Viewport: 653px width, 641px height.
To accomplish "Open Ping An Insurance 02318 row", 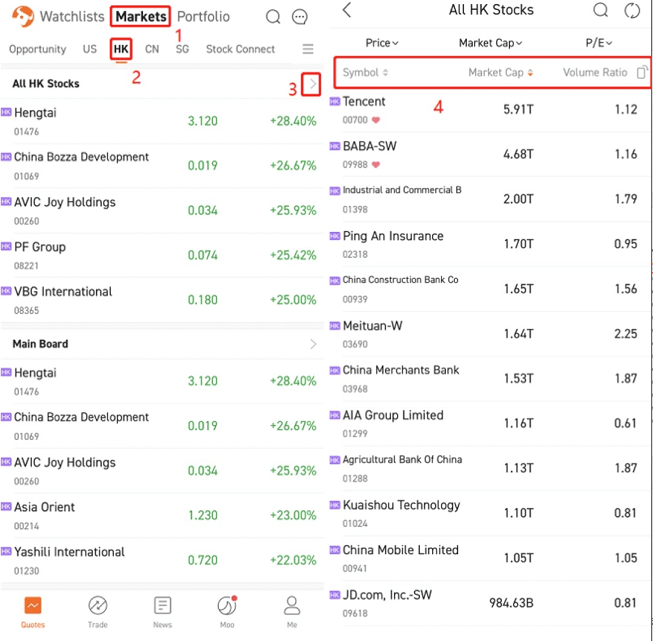I will pyautogui.click(x=490, y=244).
